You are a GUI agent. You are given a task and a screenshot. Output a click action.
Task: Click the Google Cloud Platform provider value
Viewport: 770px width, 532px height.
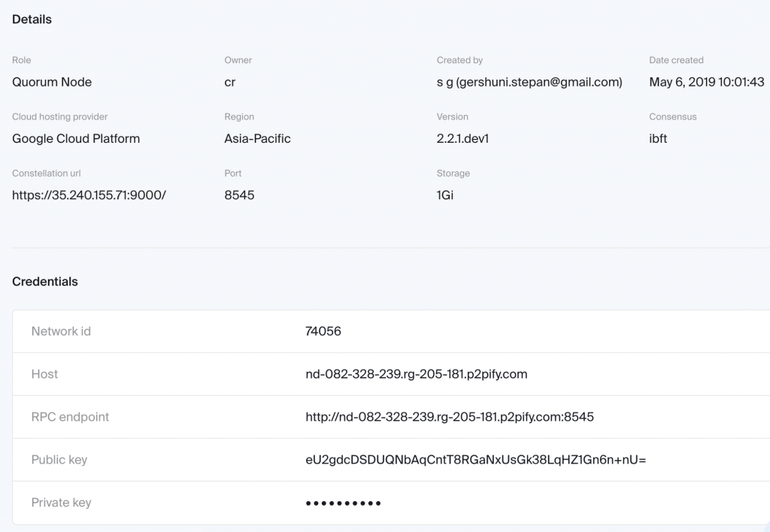[x=76, y=139]
